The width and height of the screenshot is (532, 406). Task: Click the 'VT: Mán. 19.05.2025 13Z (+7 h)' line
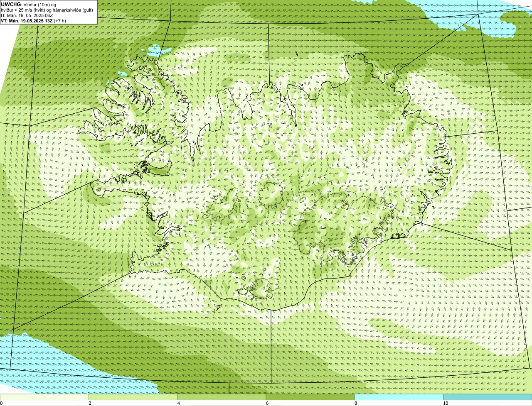pos(34,21)
